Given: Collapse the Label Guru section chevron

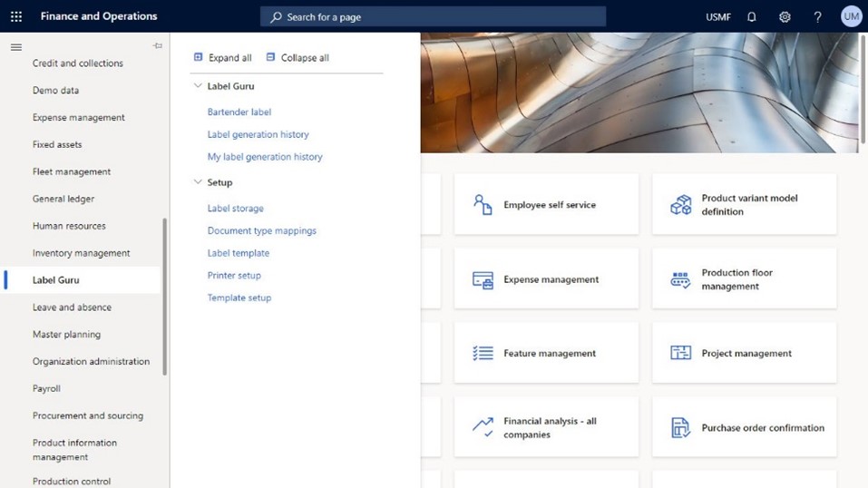Looking at the screenshot, I should coord(198,86).
